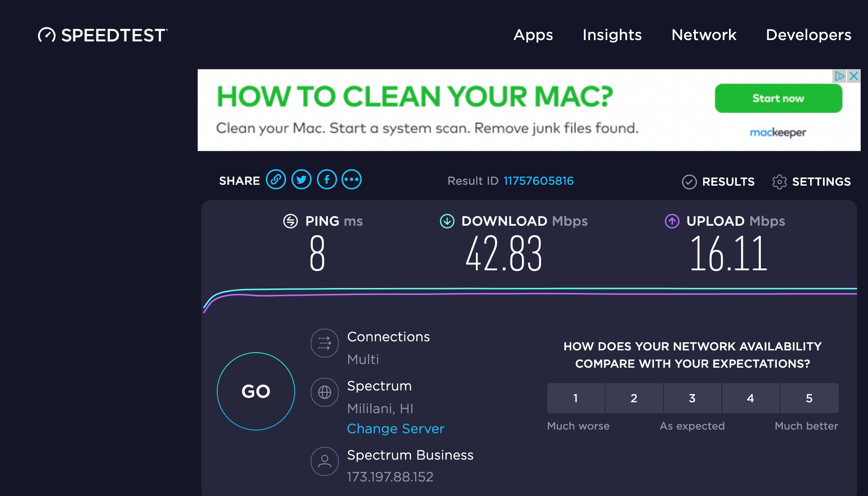Image resolution: width=868 pixels, height=496 pixels.
Task: Switch to the Network section
Action: tap(704, 35)
